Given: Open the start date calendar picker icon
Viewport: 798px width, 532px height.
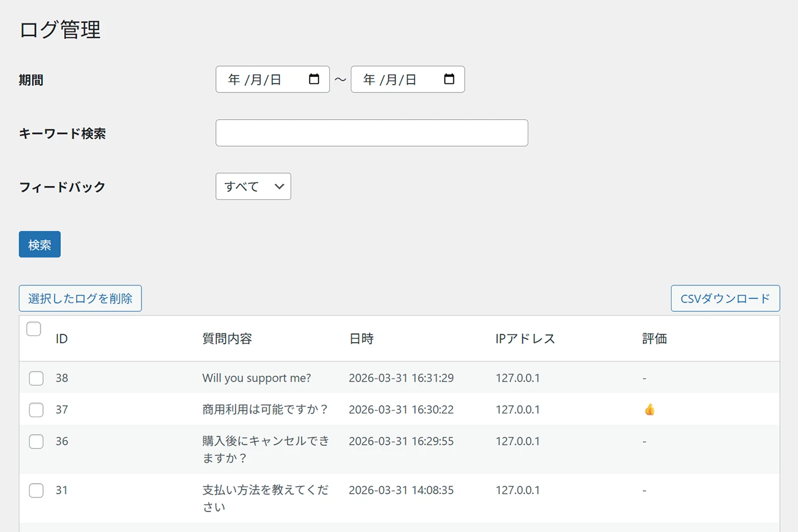Looking at the screenshot, I should 314,79.
